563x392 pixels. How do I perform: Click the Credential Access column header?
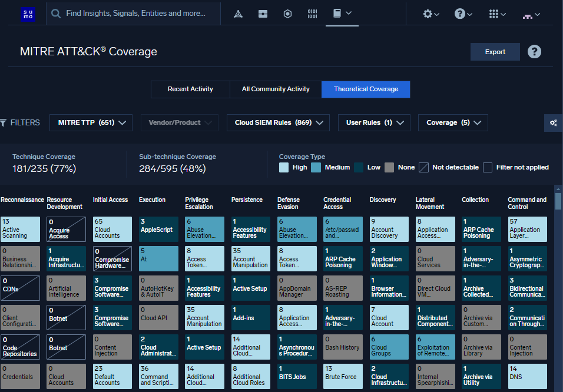pyautogui.click(x=337, y=203)
